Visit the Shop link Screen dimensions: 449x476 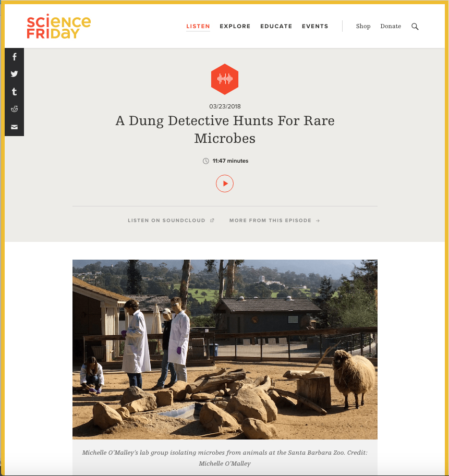click(x=363, y=27)
